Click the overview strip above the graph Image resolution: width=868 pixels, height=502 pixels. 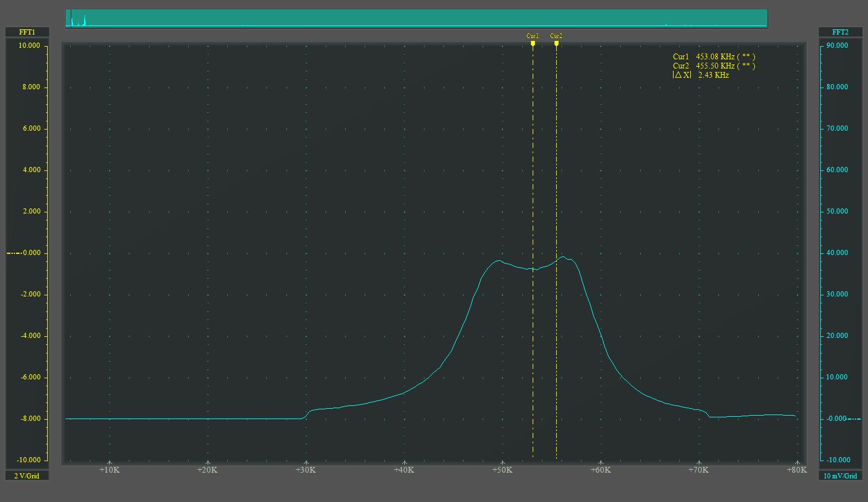[416, 18]
